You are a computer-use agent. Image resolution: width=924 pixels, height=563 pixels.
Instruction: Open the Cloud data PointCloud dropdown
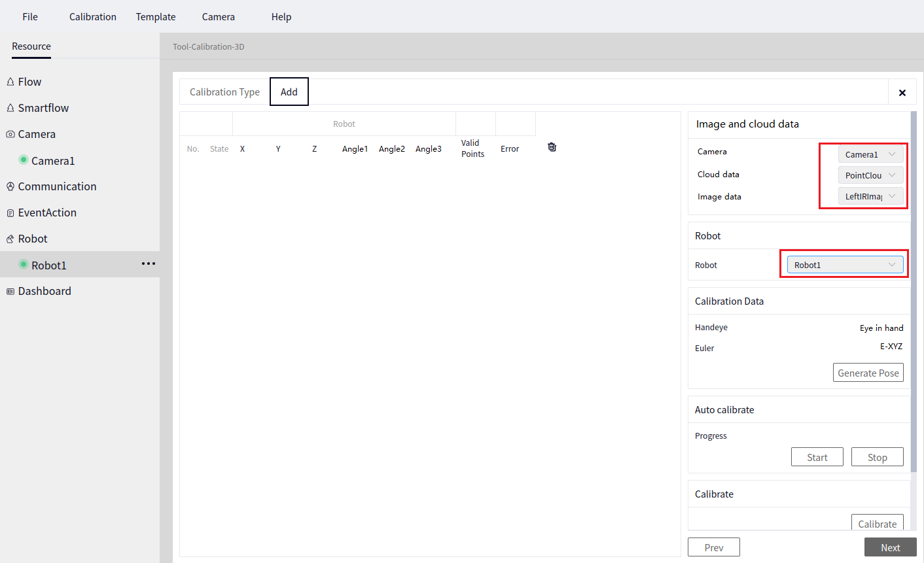871,175
